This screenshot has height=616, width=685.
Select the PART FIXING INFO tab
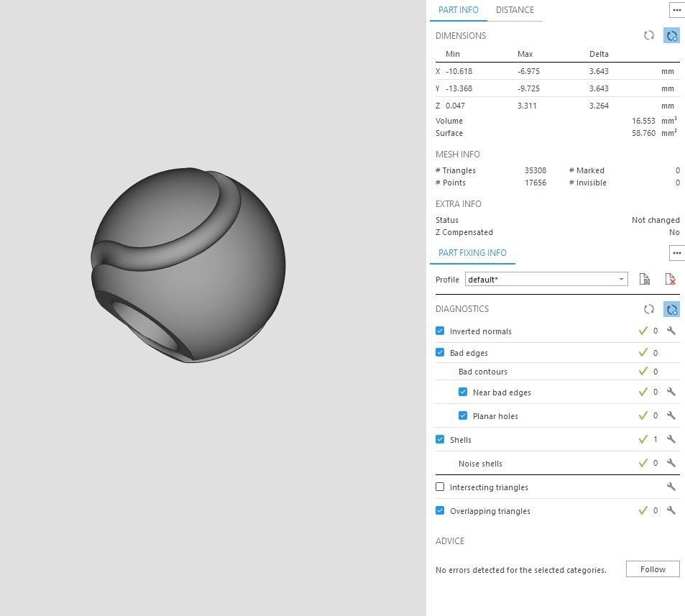coord(472,253)
